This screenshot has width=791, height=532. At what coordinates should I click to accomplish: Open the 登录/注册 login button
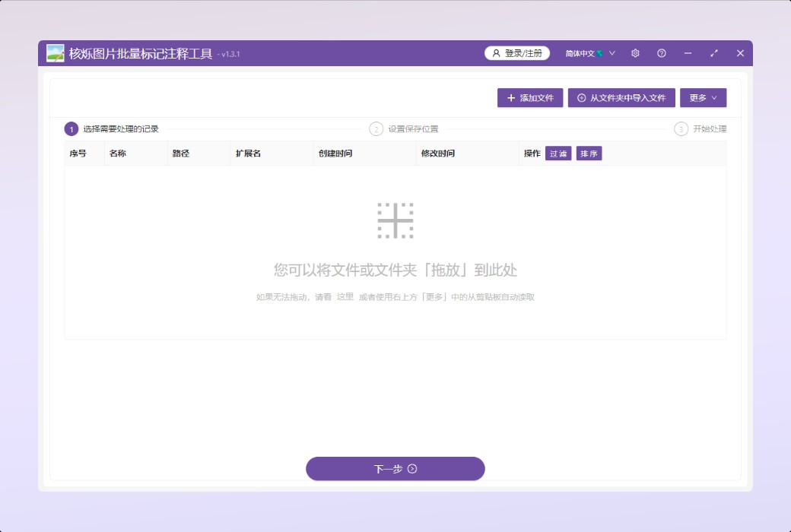click(x=517, y=53)
